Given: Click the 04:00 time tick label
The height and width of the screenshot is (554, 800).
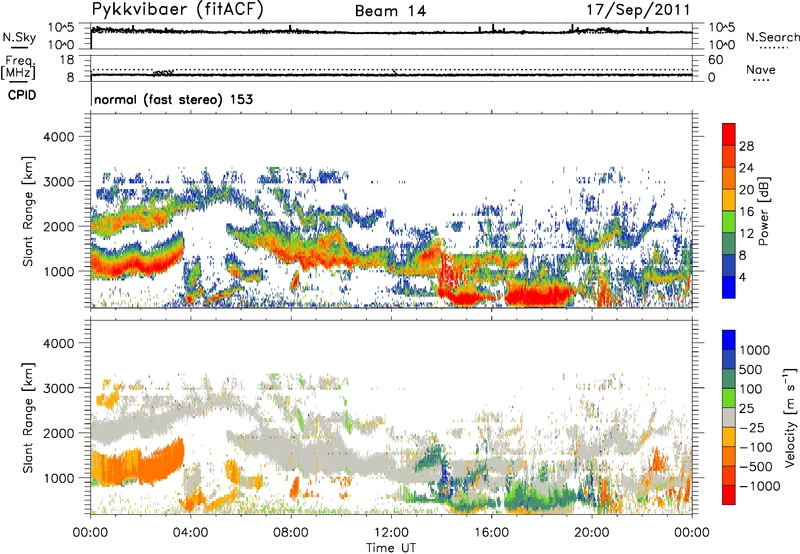Looking at the screenshot, I should point(190,533).
